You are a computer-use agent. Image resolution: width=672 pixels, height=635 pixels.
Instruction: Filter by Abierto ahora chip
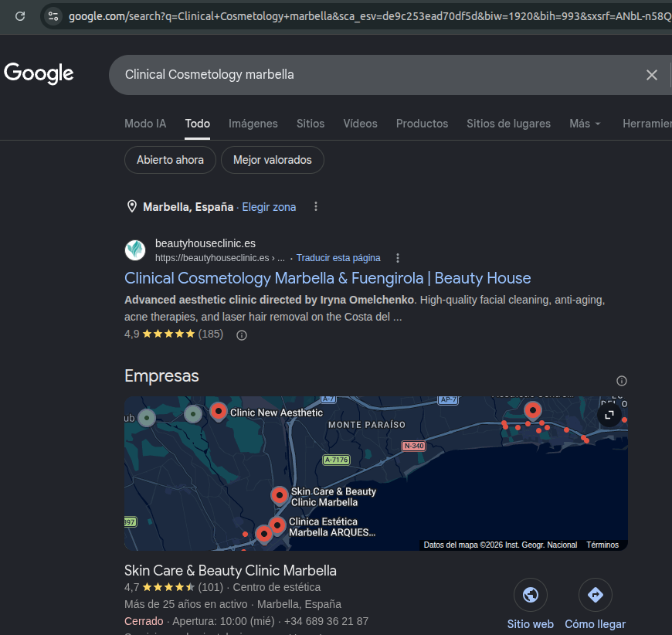tap(170, 160)
